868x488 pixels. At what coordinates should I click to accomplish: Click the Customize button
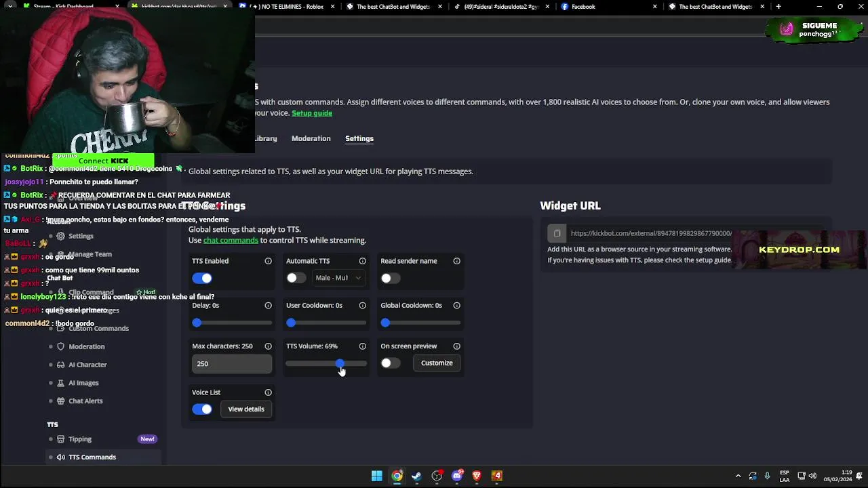(x=437, y=363)
